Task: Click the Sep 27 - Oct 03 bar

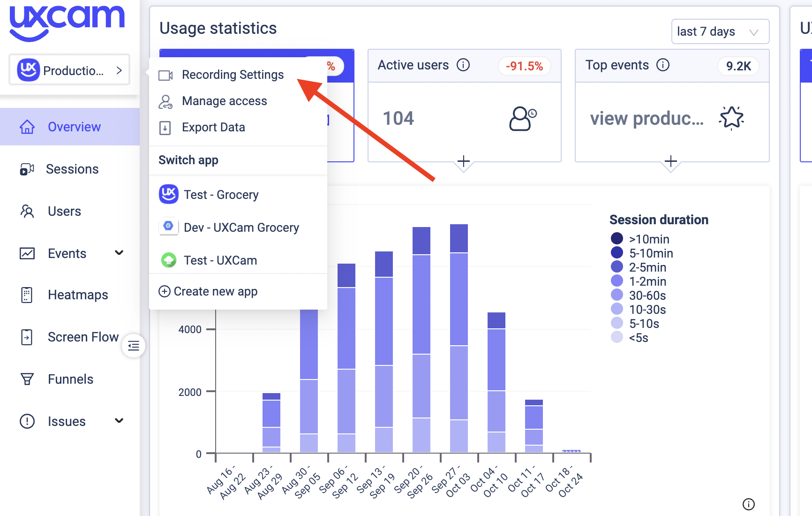Action: (459, 338)
